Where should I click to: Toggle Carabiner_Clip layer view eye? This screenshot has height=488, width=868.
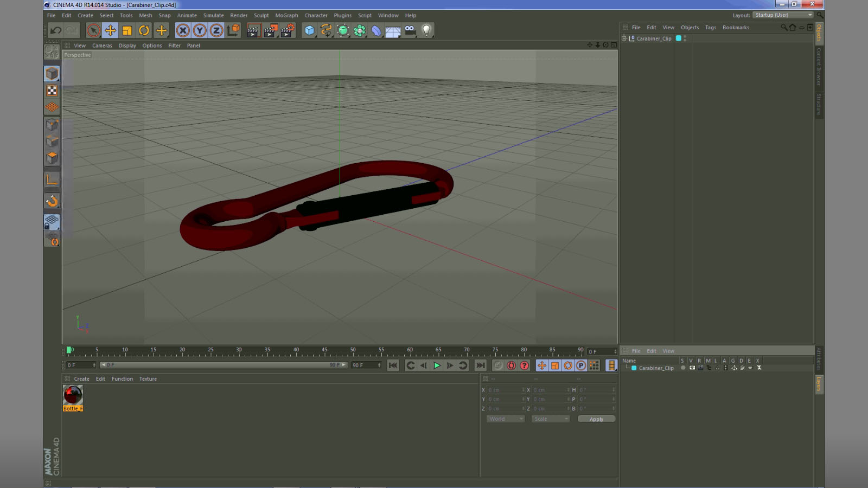click(x=692, y=368)
